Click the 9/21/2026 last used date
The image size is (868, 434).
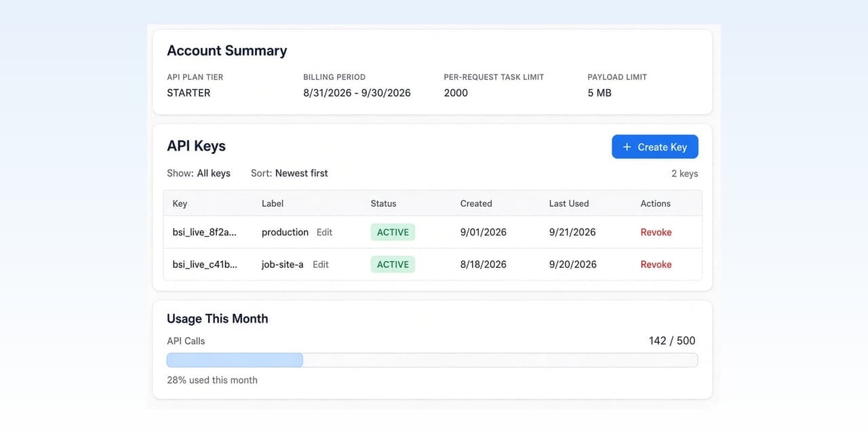pos(572,233)
